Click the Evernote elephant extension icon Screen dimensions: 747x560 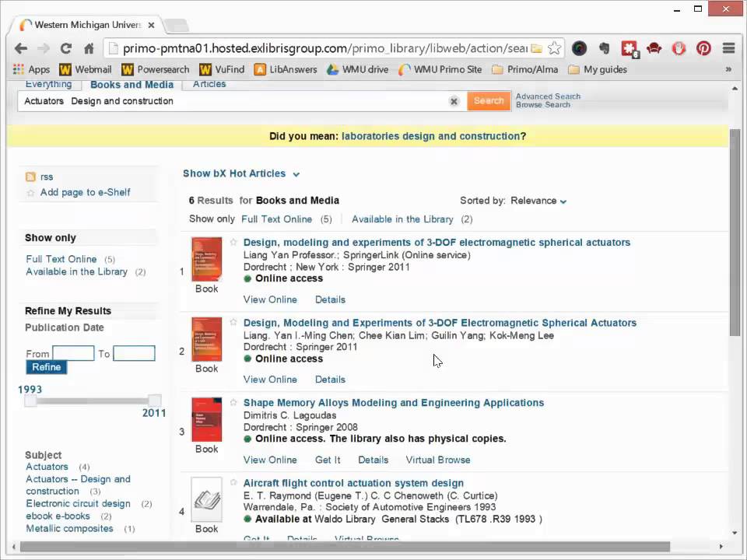click(604, 48)
